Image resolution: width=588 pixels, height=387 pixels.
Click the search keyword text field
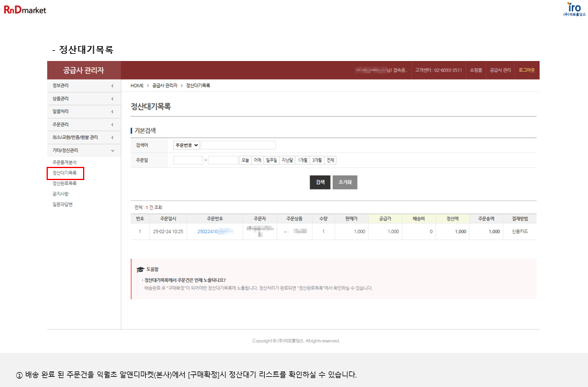238,145
